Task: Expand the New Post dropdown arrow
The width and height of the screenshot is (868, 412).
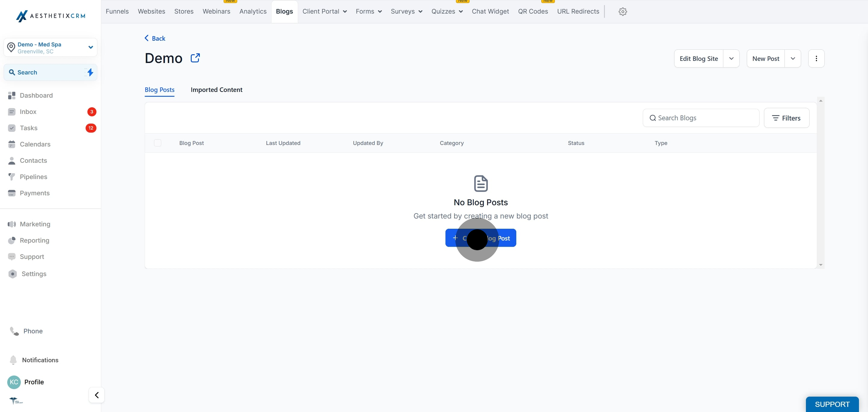Action: click(793, 58)
